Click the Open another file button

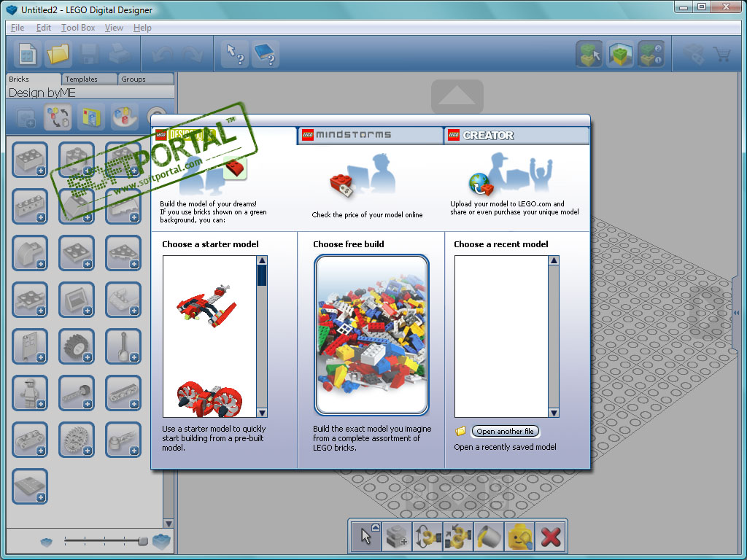click(505, 432)
